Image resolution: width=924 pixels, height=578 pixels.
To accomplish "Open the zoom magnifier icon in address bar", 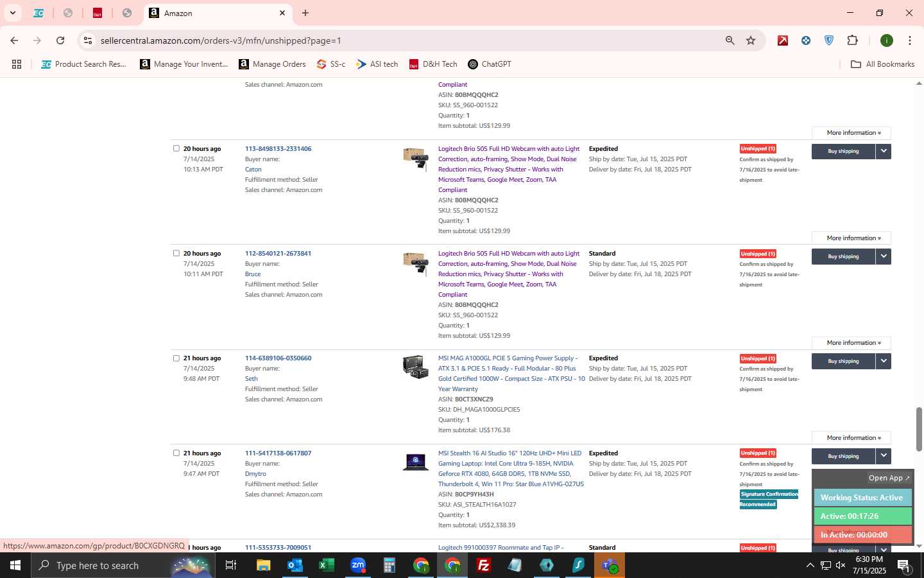I will pos(730,40).
